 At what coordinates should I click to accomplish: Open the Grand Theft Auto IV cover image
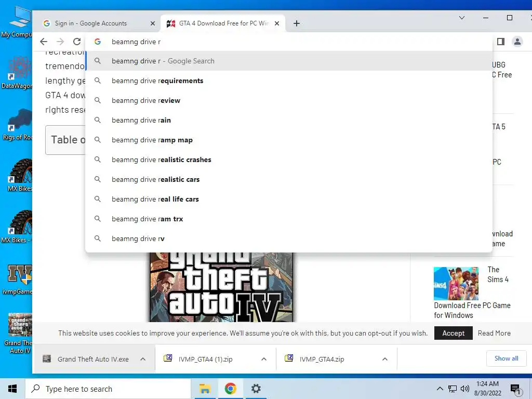pos(222,287)
